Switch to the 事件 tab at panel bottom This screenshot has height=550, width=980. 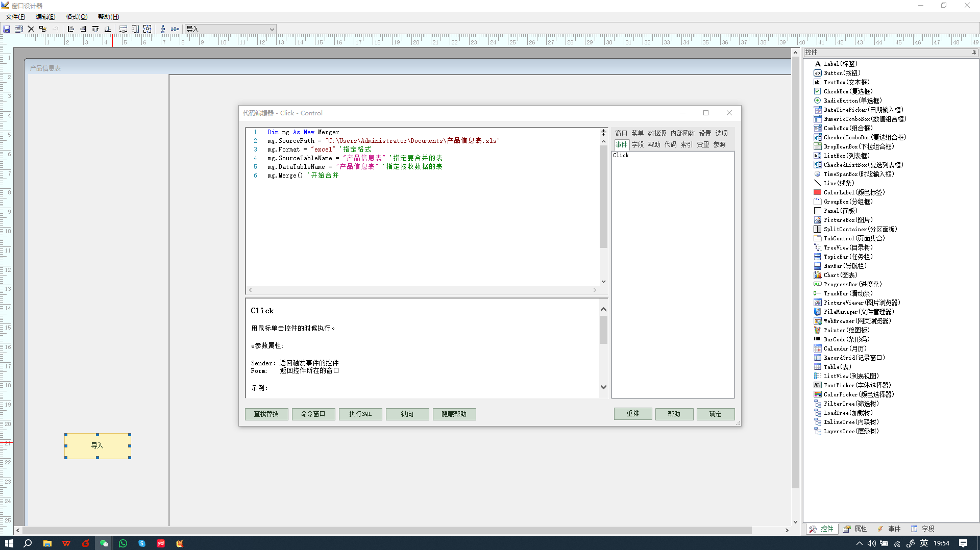(889, 529)
